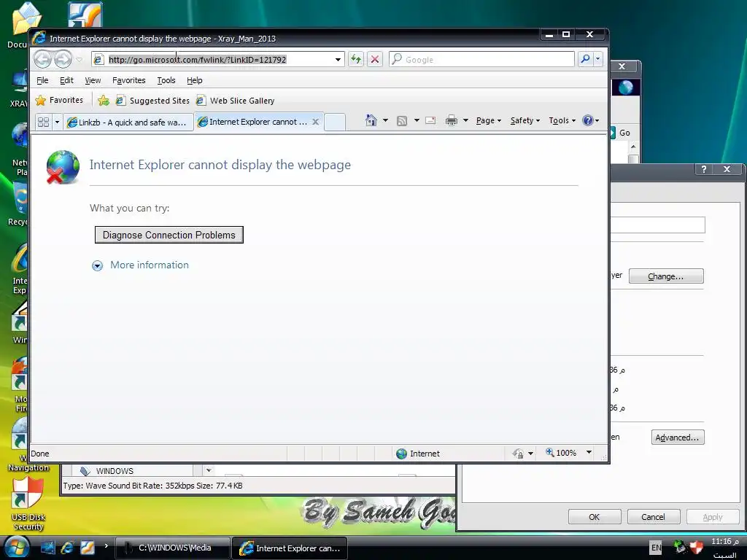The height and width of the screenshot is (560, 747).
Task: Click the Quick Tabs grid icon
Action: [x=43, y=122]
